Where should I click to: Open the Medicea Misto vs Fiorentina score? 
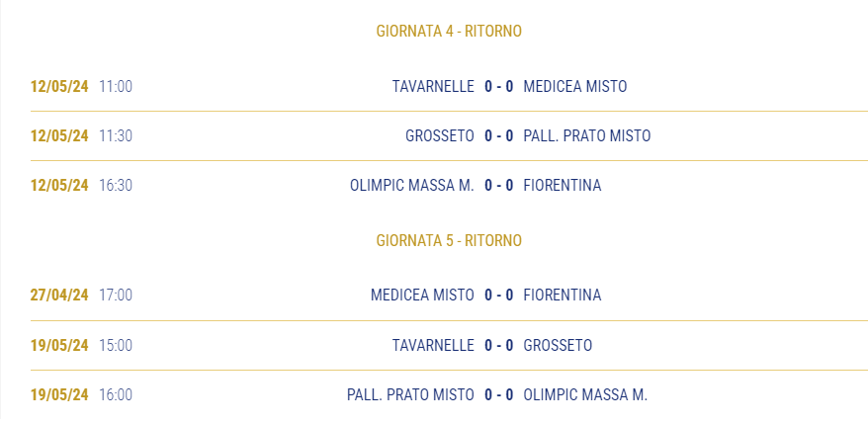tap(499, 296)
